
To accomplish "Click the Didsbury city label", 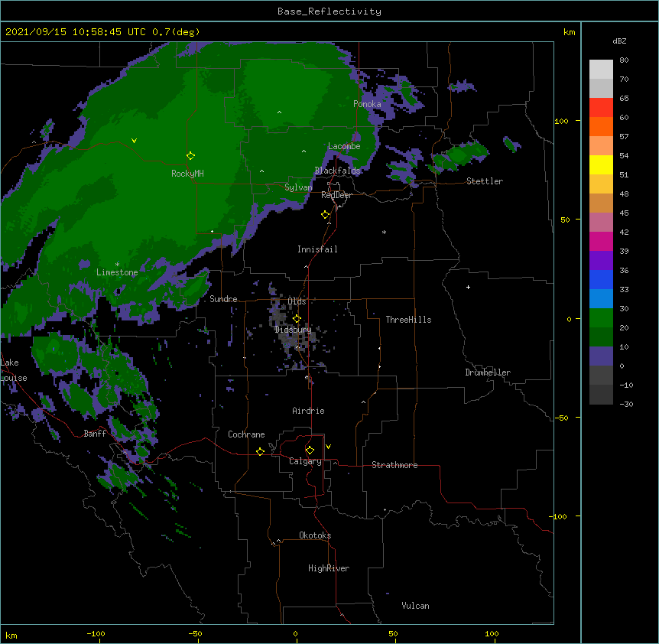I will pos(293,330).
